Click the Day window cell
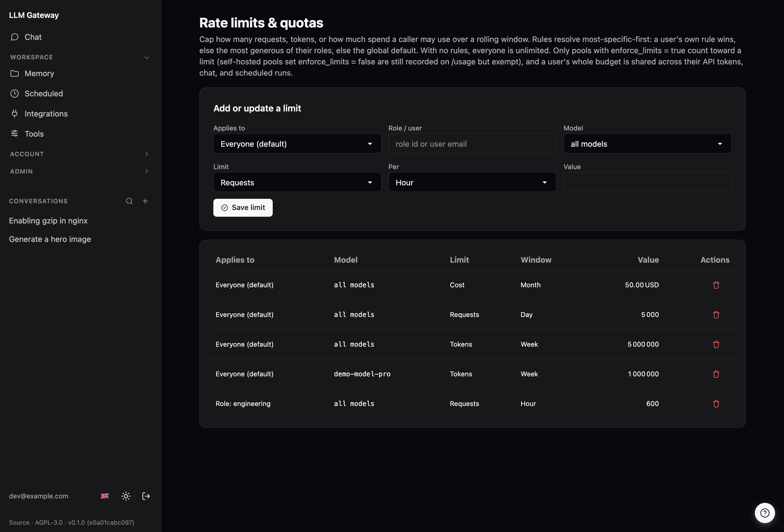This screenshot has height=532, width=784. pyautogui.click(x=526, y=315)
